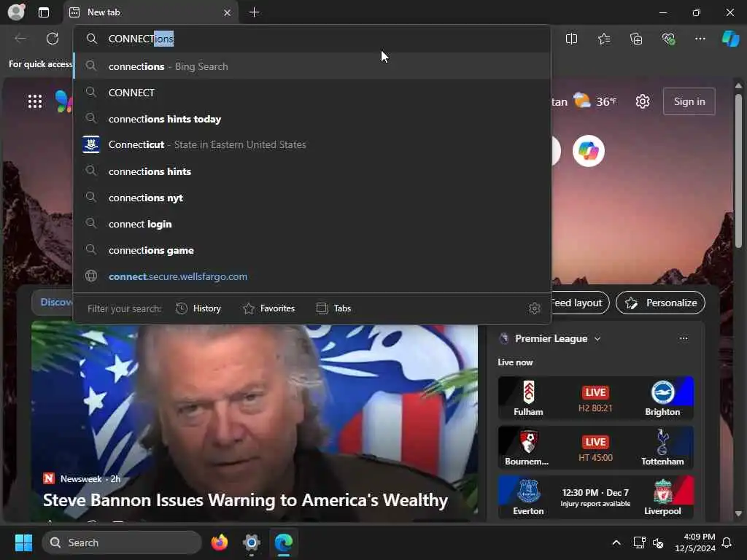Open connect.secure.wellsfargo.com suggestion link

312,276
